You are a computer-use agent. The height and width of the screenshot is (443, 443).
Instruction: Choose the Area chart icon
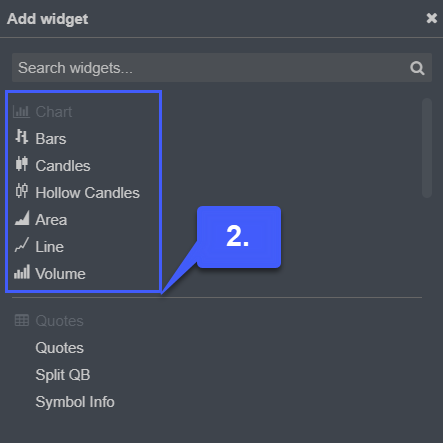(x=22, y=218)
